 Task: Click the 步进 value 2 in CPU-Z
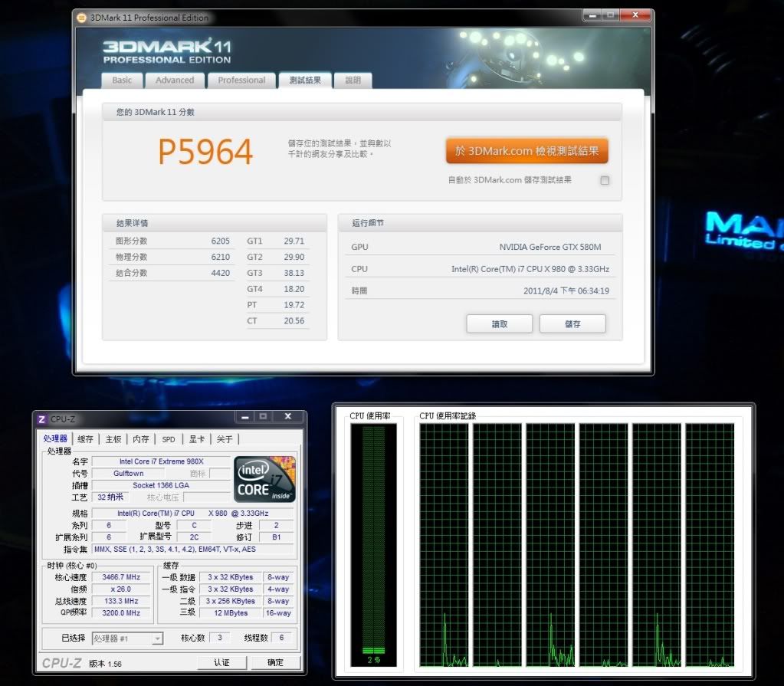[x=276, y=526]
